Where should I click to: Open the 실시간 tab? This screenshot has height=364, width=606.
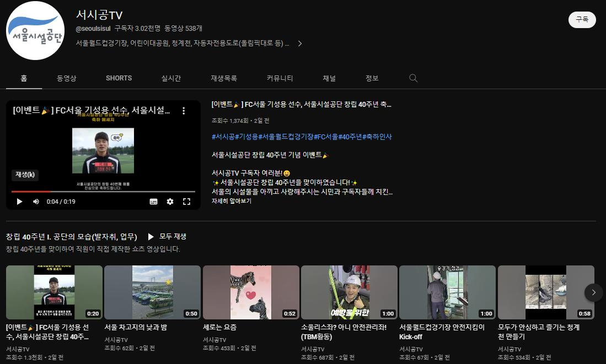point(171,78)
